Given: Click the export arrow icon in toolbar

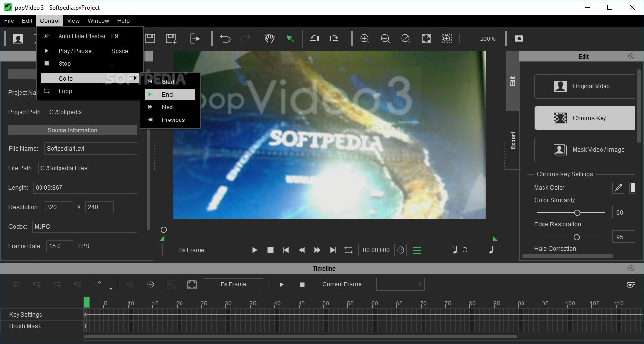Looking at the screenshot, I should click(x=195, y=39).
